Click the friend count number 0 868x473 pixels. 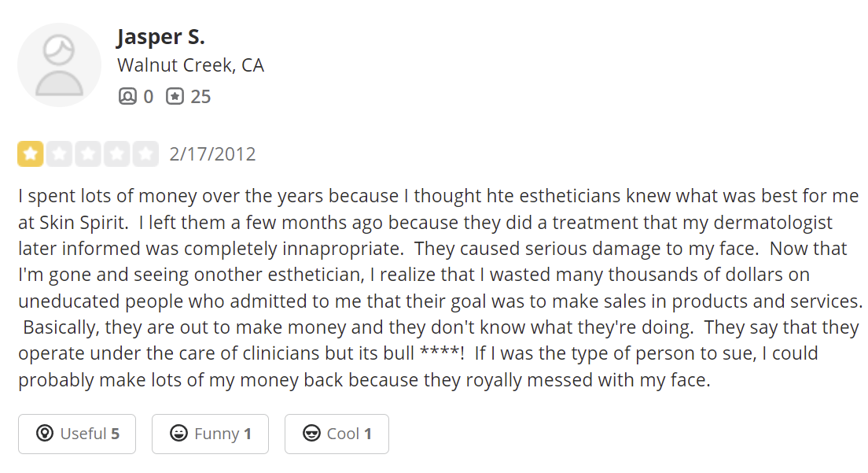[x=149, y=97]
